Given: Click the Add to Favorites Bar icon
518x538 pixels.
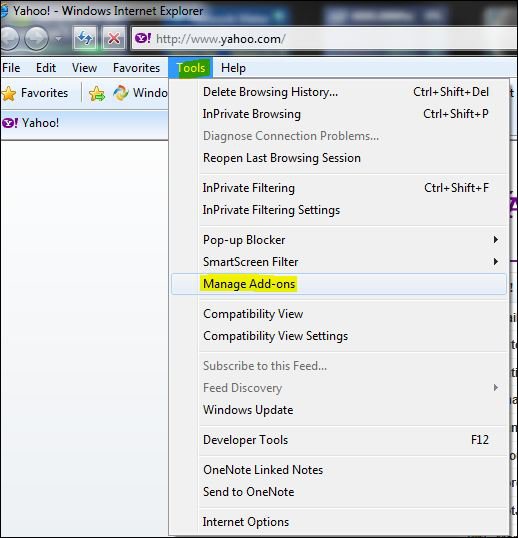Looking at the screenshot, I should 97,93.
